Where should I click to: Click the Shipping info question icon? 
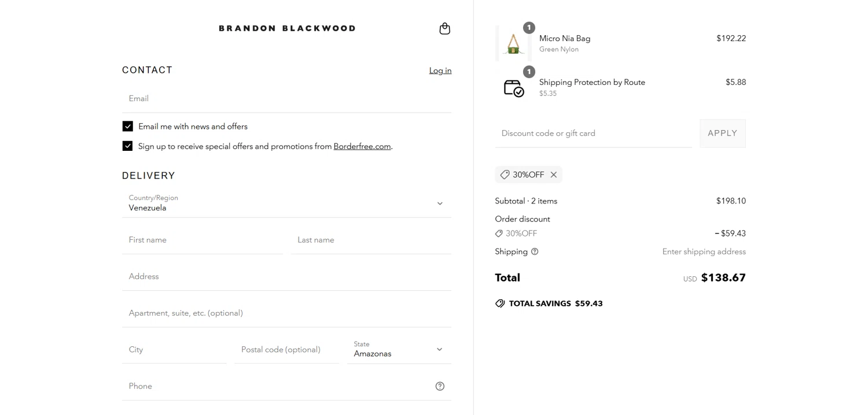[x=535, y=251]
